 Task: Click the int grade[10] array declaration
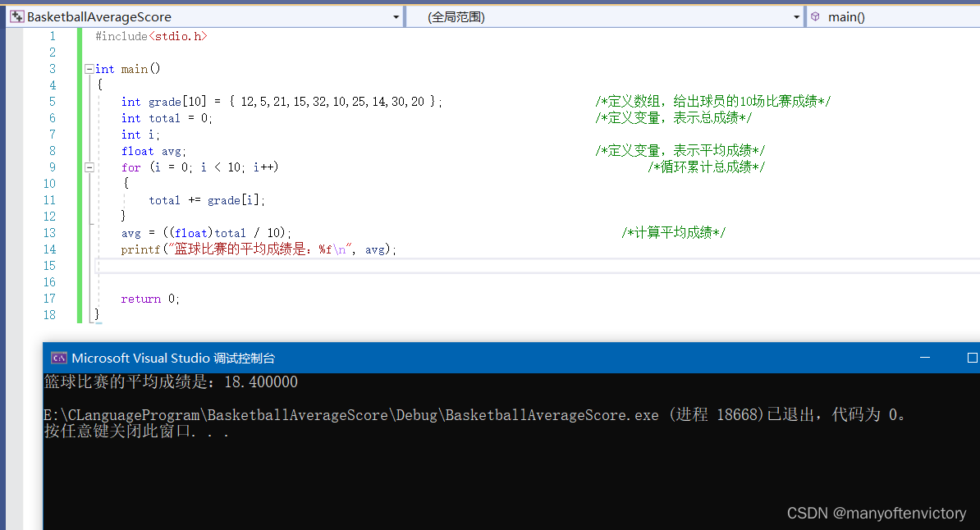tap(282, 101)
